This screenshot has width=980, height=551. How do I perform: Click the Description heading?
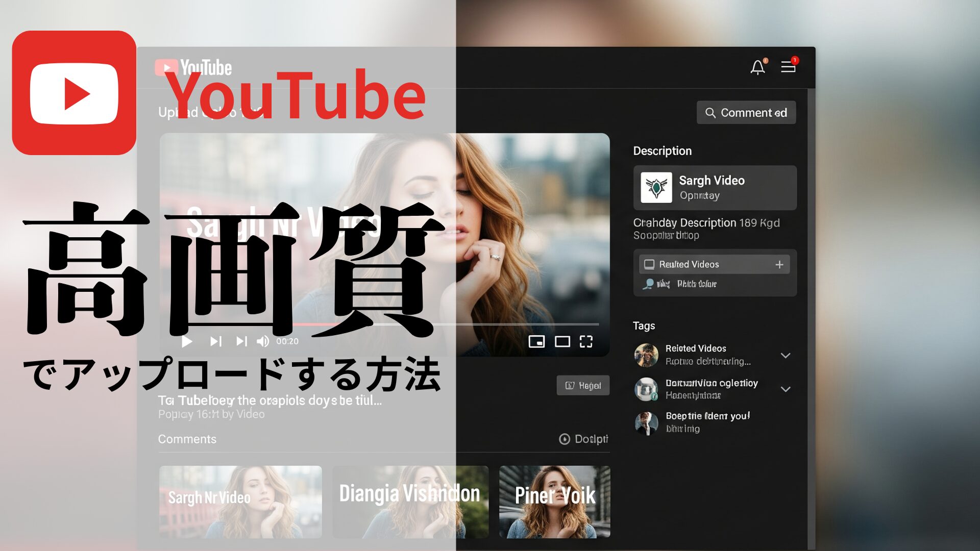pos(663,151)
